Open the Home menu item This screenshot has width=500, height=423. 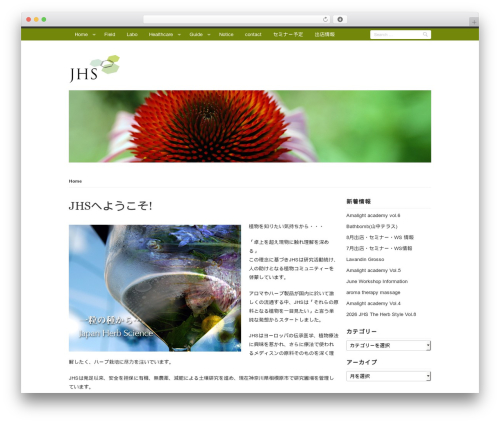point(81,34)
